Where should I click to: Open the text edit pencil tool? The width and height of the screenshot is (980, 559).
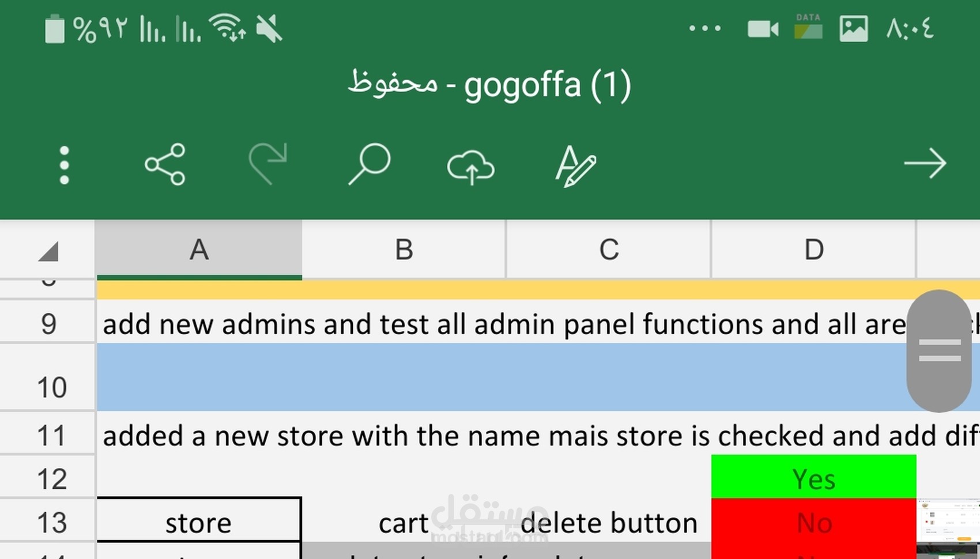[x=575, y=166]
